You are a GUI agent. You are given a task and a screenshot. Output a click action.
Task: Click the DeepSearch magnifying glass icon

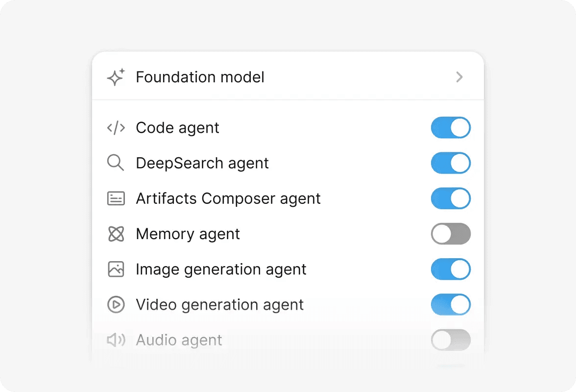tap(116, 163)
